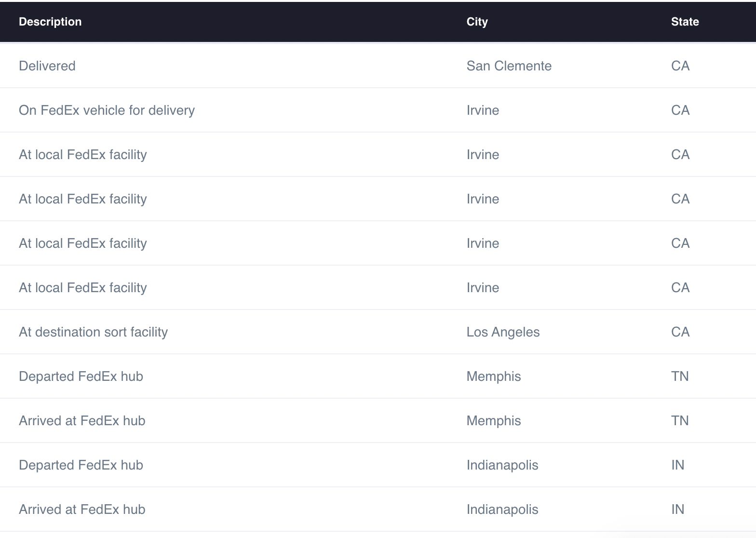Click the City column header
Screen dimensions: 756x538
(477, 22)
